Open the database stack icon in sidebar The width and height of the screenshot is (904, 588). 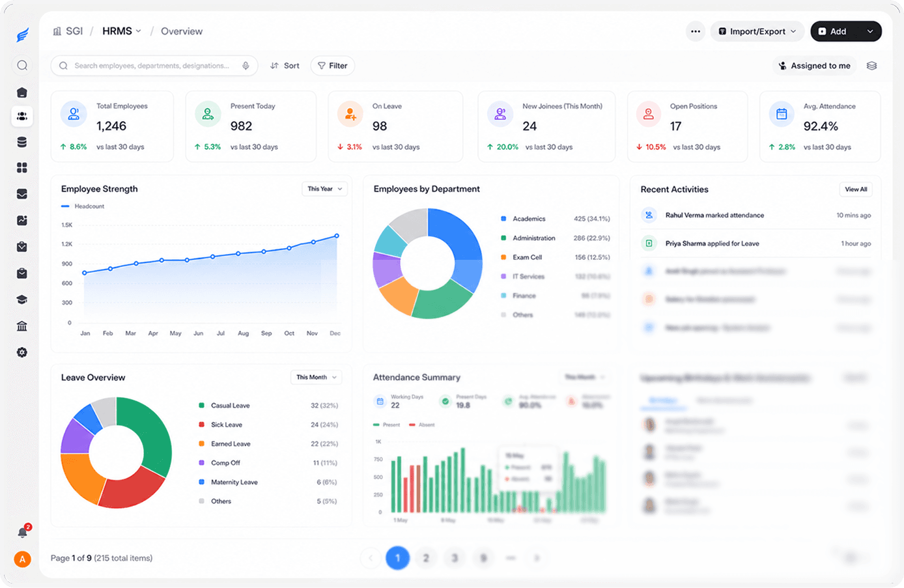(x=22, y=142)
